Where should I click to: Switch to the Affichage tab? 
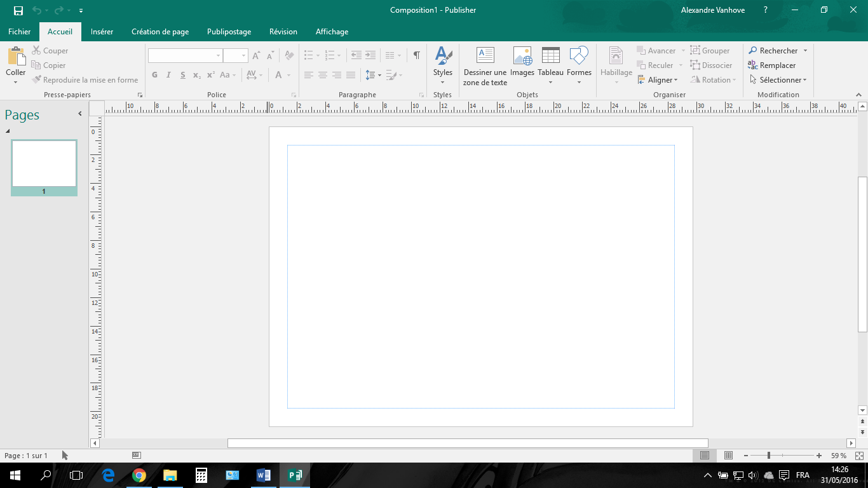pos(332,32)
